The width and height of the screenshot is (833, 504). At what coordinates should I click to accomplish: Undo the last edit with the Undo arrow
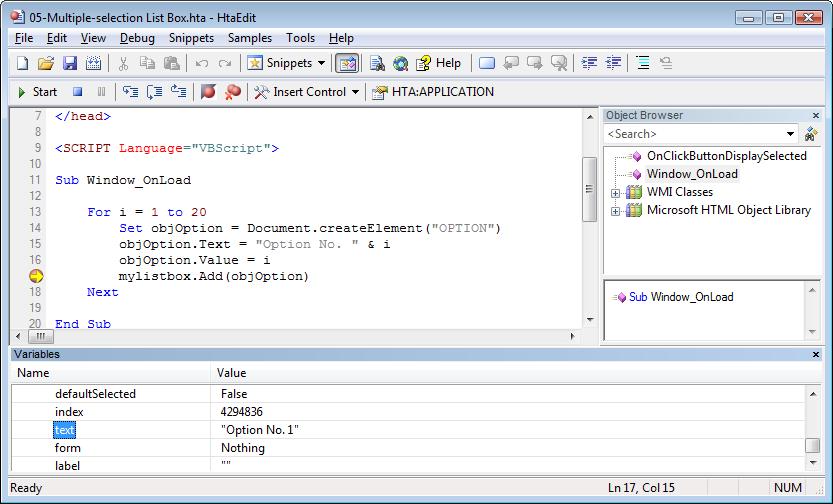201,63
